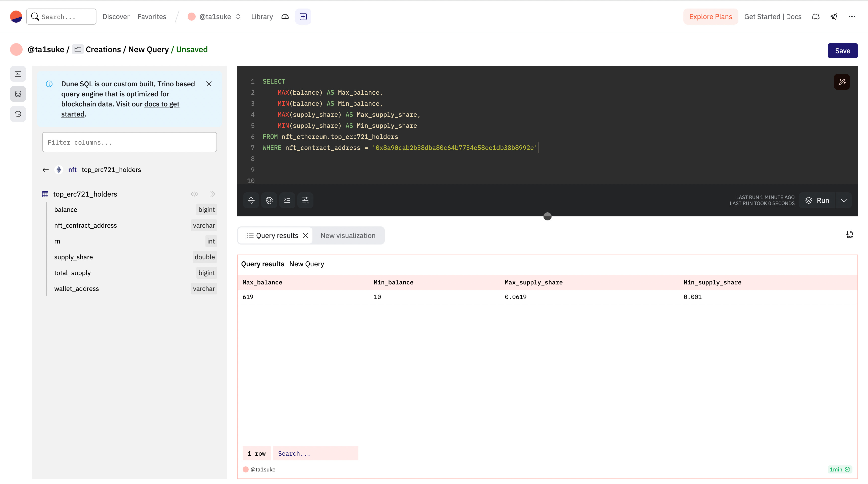This screenshot has height=484, width=868.
Task: Select the balance column row
Action: 135,210
